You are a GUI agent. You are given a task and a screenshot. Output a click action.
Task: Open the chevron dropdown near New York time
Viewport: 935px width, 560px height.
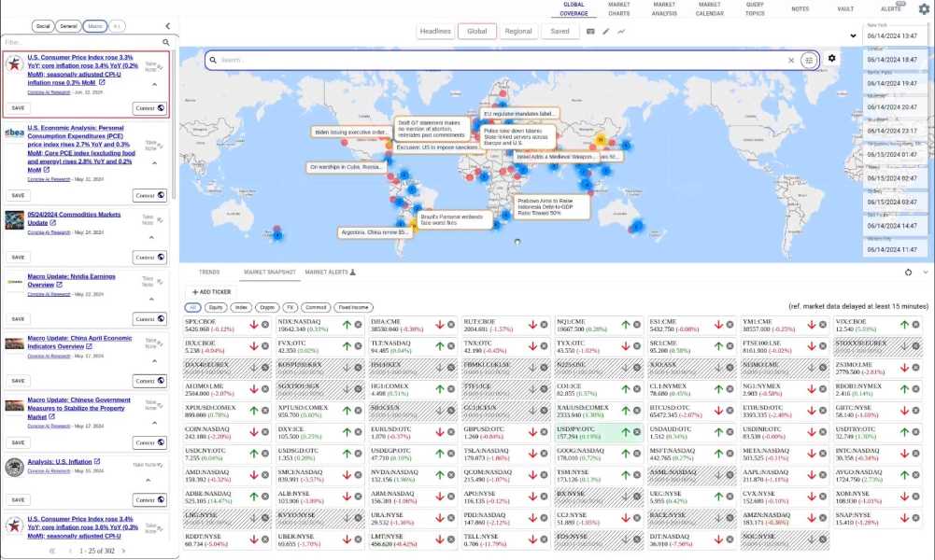tap(852, 35)
